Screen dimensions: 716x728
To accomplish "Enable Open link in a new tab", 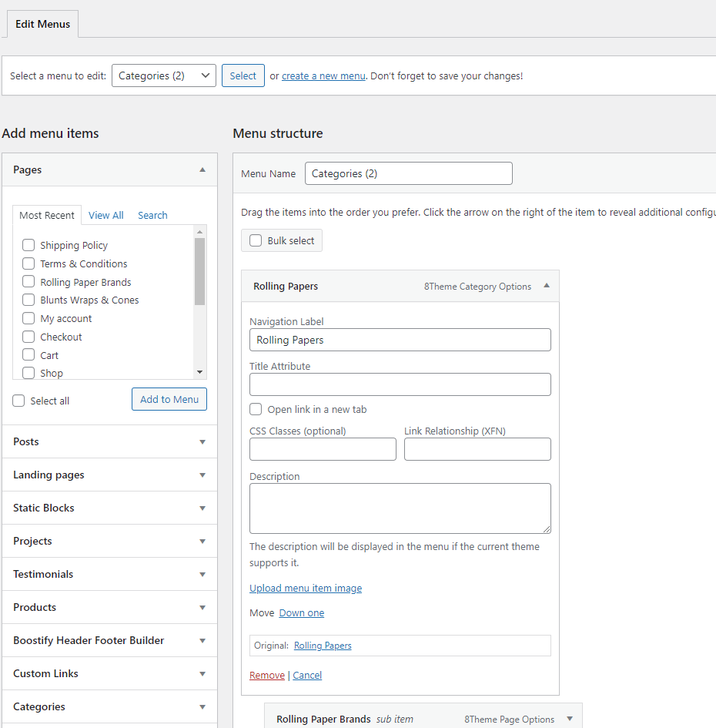I will point(256,409).
